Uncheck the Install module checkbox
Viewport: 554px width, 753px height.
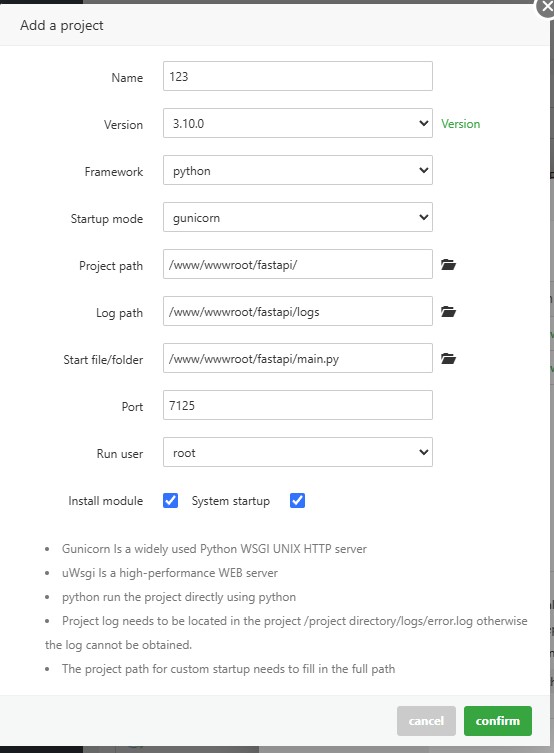(170, 500)
